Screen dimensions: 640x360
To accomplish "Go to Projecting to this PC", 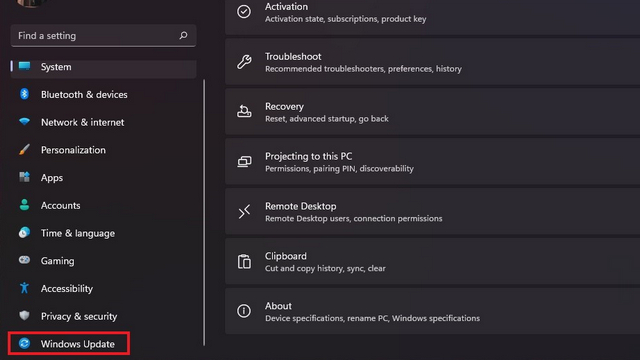I will pyautogui.click(x=432, y=162).
